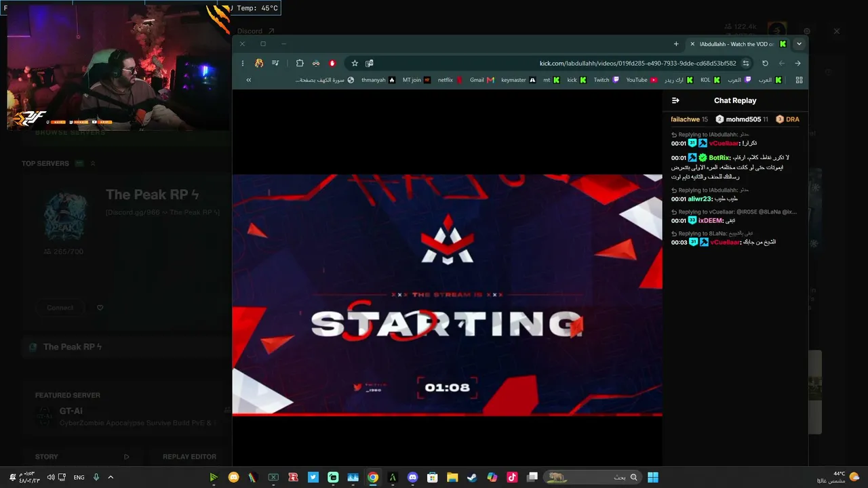The width and height of the screenshot is (868, 488).
Task: Open Steam from the taskbar
Action: [472, 477]
